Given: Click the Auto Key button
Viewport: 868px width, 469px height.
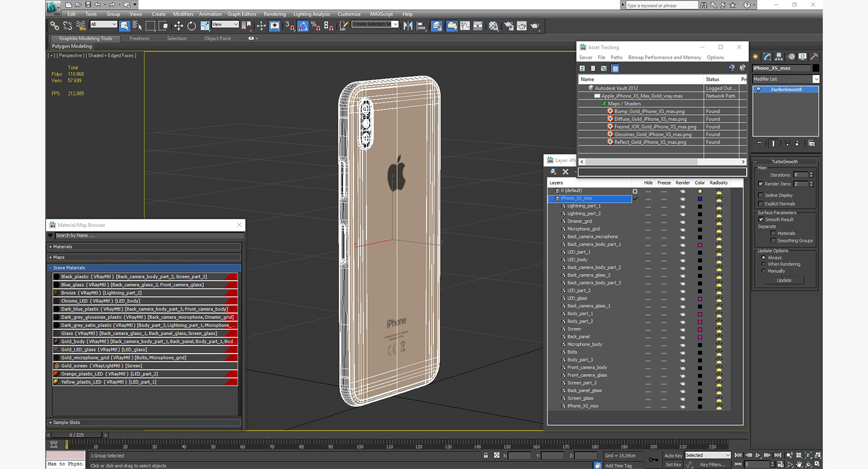Looking at the screenshot, I should pyautogui.click(x=673, y=456).
